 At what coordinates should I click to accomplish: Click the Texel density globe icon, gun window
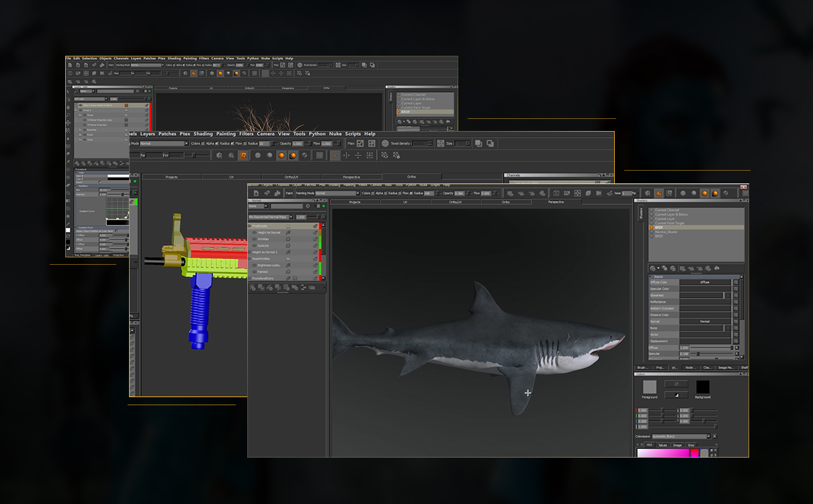[385, 143]
